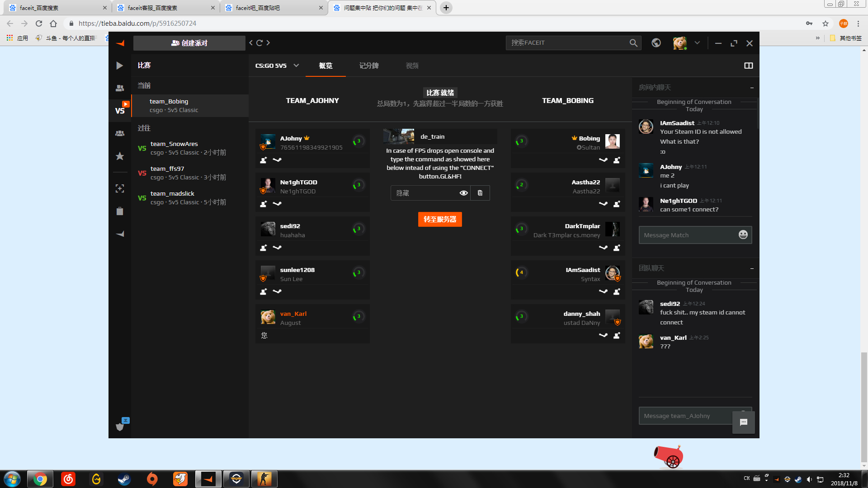Expand the browser bookmarks overflow chevron
The image size is (868, 488).
pos(817,38)
